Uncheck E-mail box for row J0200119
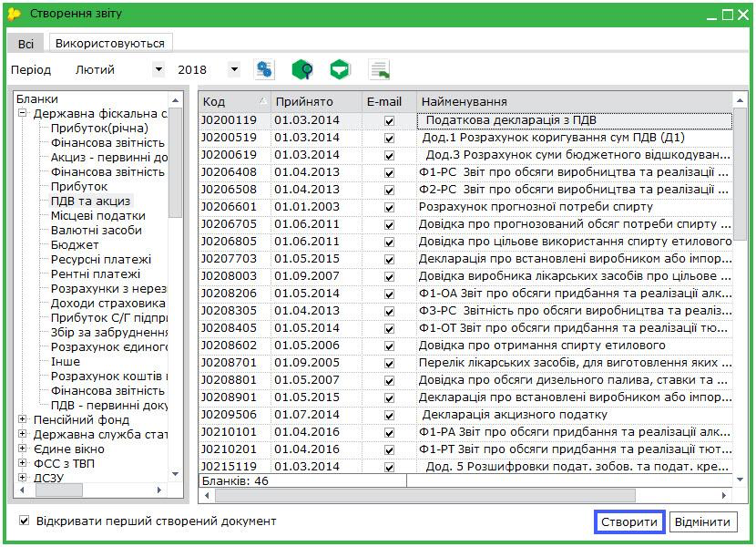Screen dimensions: 756x547 point(390,120)
